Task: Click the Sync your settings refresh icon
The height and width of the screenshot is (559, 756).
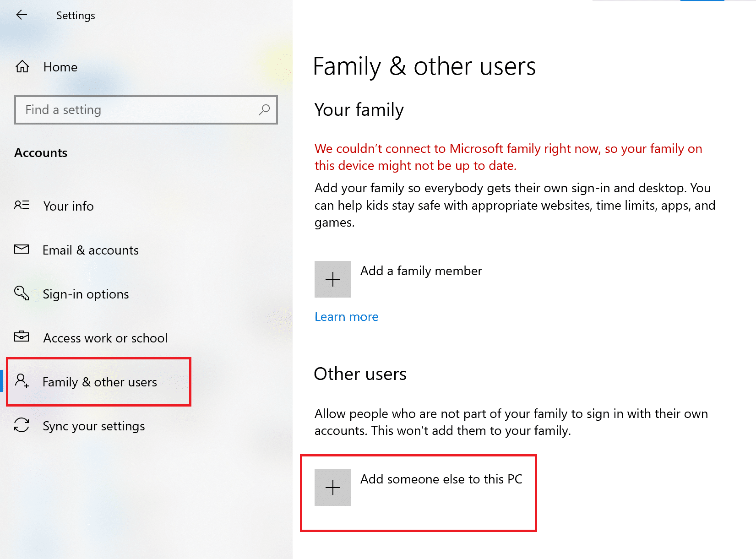Action: pos(21,426)
